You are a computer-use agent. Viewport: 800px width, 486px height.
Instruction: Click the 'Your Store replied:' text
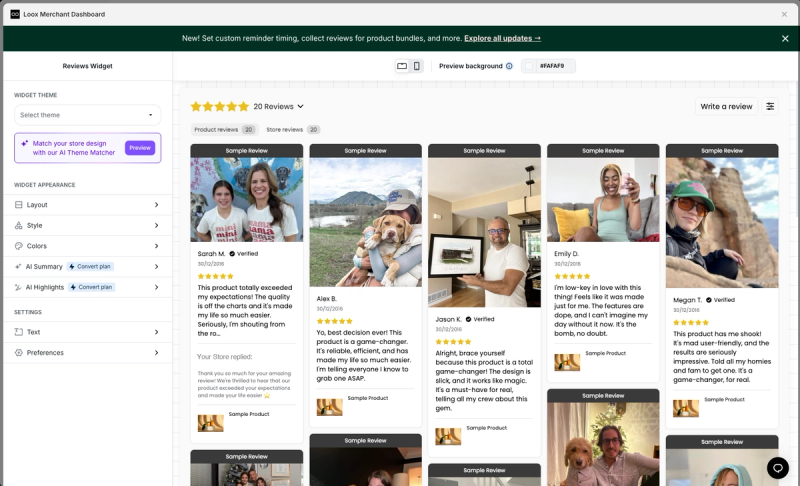point(224,356)
